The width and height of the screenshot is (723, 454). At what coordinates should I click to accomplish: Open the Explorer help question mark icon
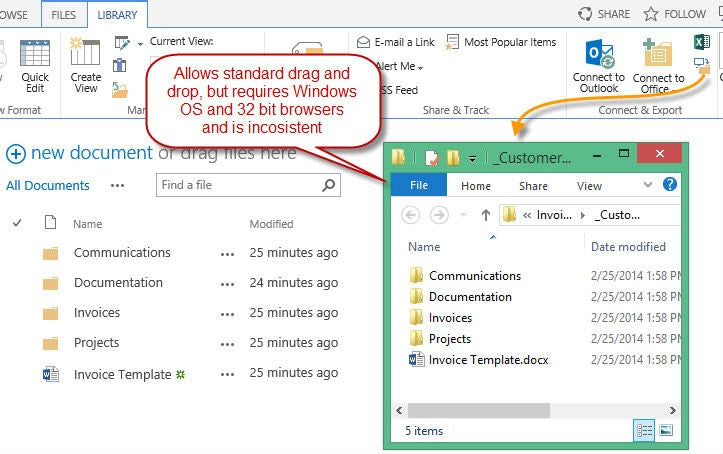(x=670, y=185)
